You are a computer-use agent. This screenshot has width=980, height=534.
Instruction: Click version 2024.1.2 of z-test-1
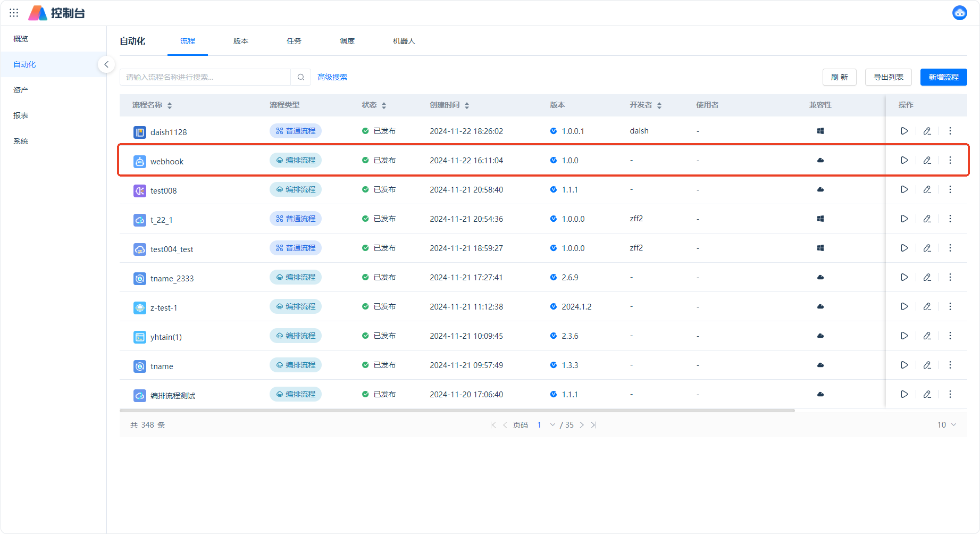(x=576, y=307)
